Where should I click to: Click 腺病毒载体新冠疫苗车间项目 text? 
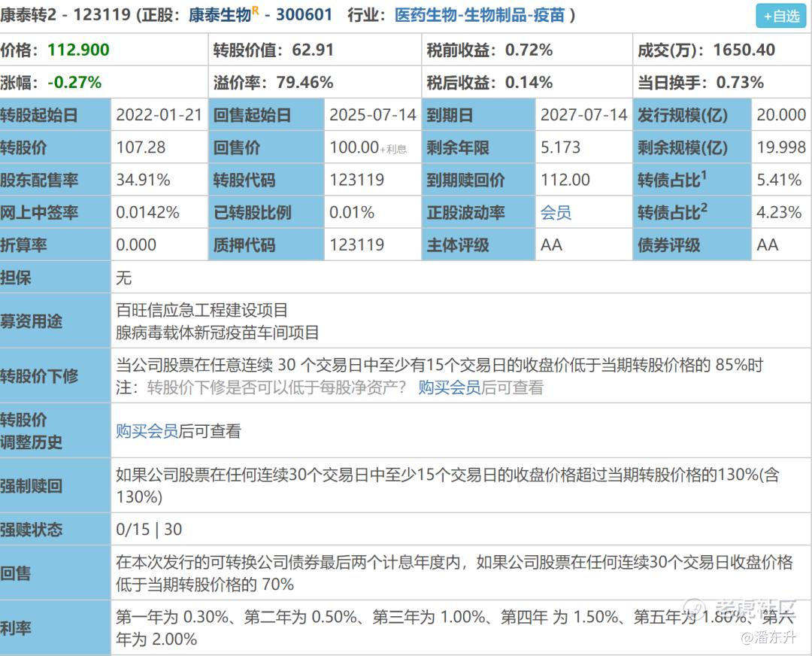point(217,333)
